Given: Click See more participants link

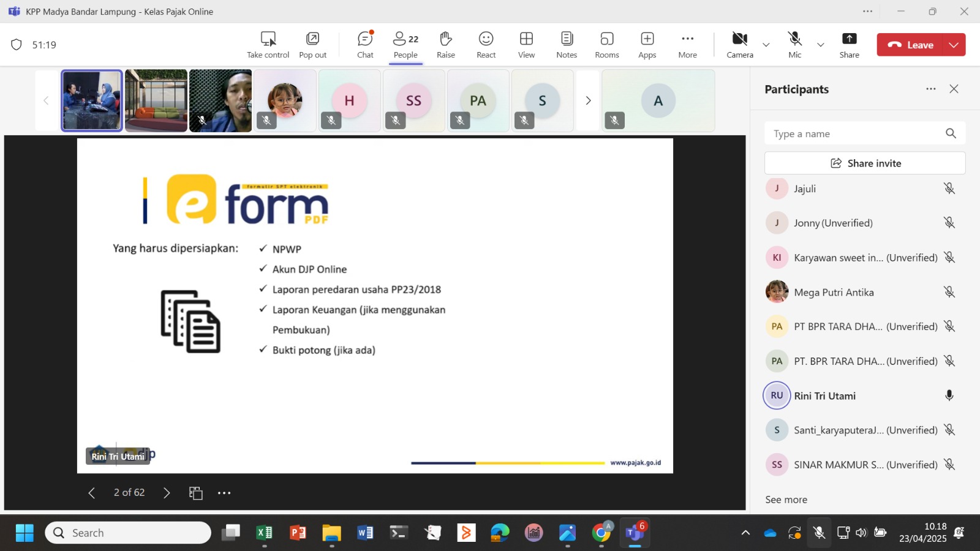Looking at the screenshot, I should tap(786, 500).
